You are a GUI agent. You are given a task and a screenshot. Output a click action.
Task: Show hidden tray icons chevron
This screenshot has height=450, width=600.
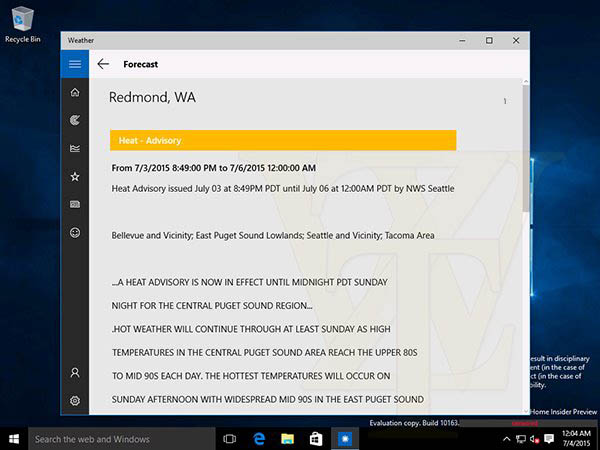click(506, 439)
